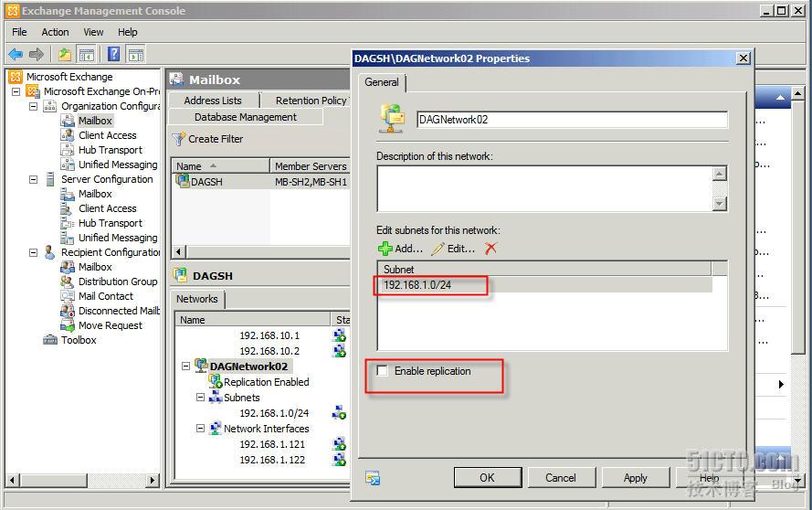Select the 192.168.1.0/24 subnet row
The height and width of the screenshot is (510, 812).
[x=544, y=284]
